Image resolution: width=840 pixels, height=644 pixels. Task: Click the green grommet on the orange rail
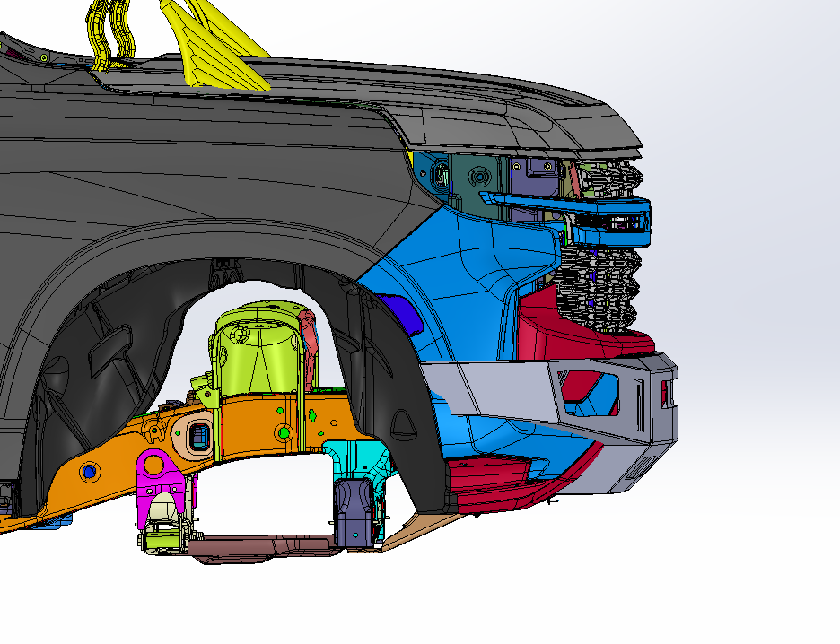coord(283,433)
